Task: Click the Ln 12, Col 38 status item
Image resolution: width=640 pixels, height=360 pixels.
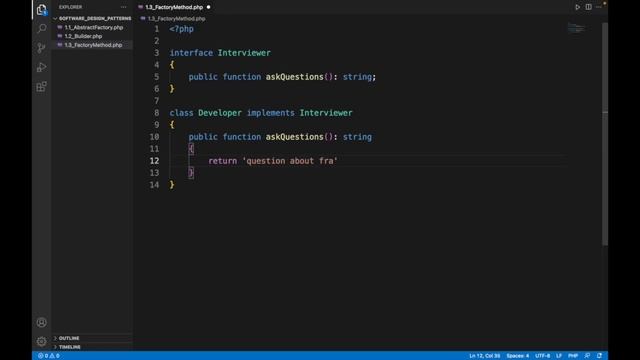Action: [x=484, y=356]
